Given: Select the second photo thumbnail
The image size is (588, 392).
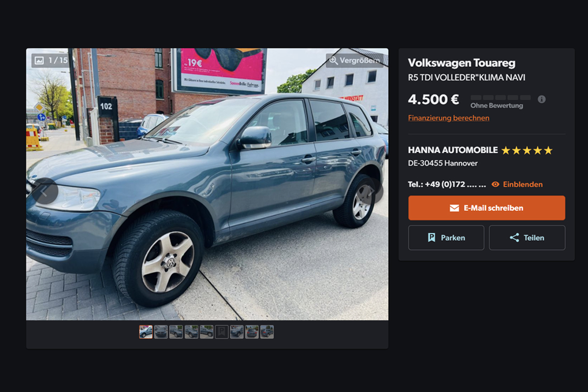Looking at the screenshot, I should tap(161, 332).
